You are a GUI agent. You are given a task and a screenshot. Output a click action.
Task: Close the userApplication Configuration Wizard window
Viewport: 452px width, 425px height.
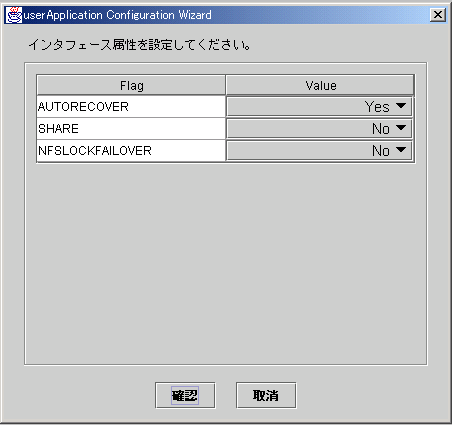pos(438,15)
